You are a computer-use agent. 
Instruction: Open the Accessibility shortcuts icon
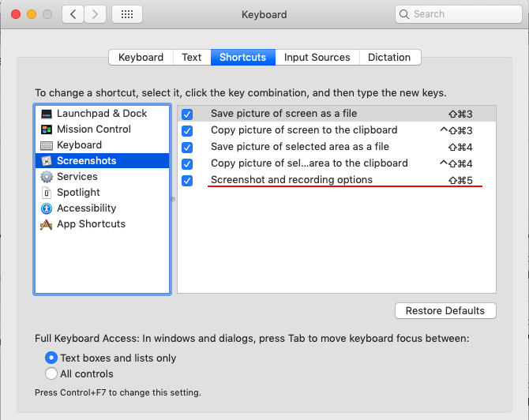click(x=47, y=208)
